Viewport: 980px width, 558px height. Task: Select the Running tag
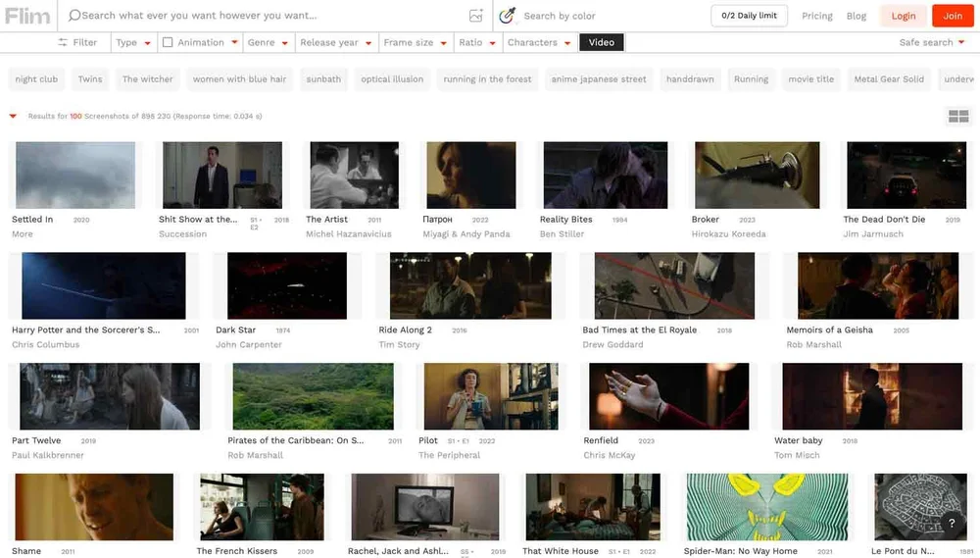(x=752, y=79)
